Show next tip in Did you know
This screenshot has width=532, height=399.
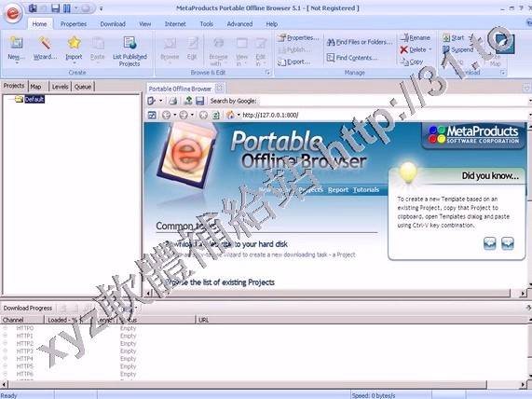pyautogui.click(x=507, y=243)
